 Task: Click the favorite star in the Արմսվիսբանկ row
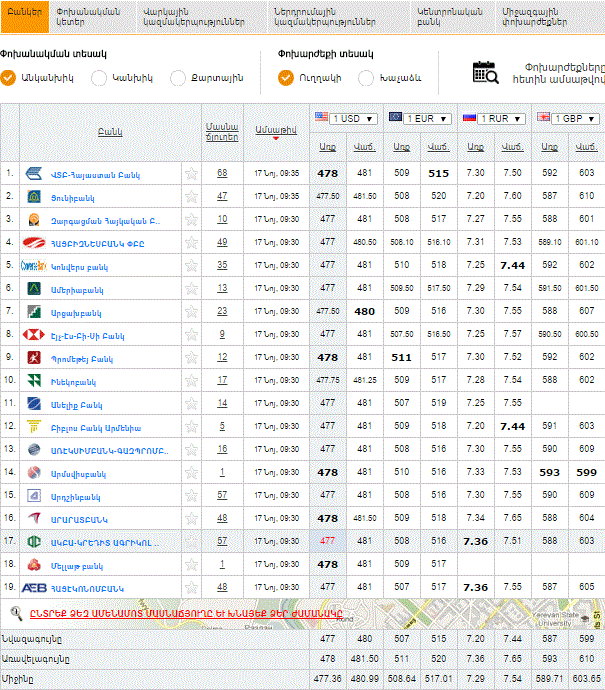point(191,472)
